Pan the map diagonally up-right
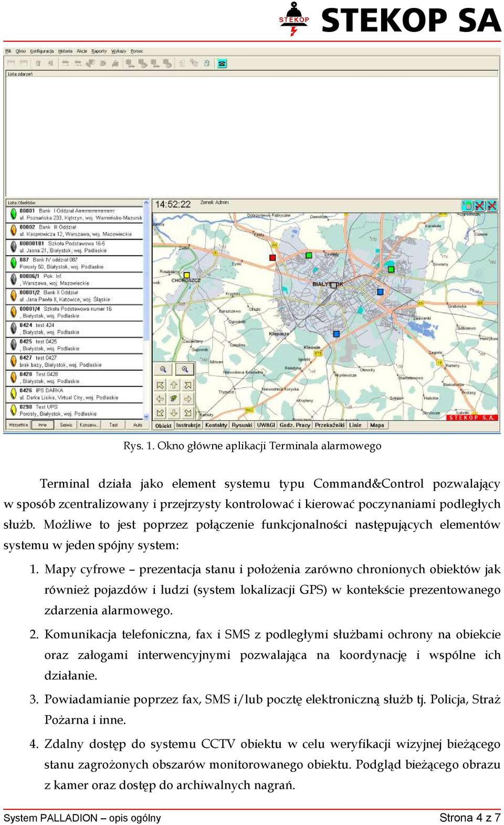The image size is (504, 825). pyautogui.click(x=187, y=385)
